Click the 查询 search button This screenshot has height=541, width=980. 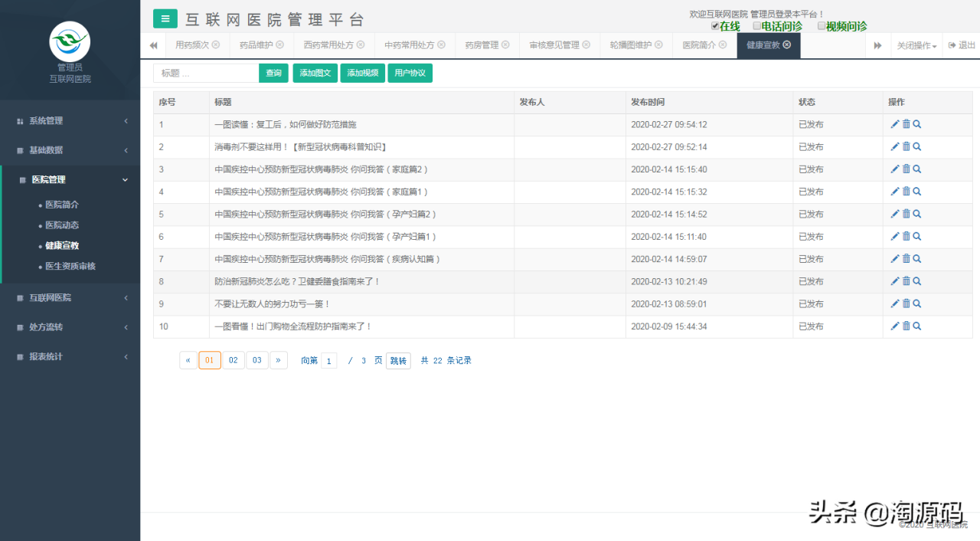(273, 74)
